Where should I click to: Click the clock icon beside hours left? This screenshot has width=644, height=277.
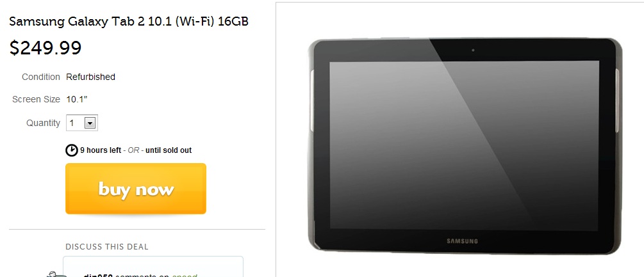tap(72, 150)
